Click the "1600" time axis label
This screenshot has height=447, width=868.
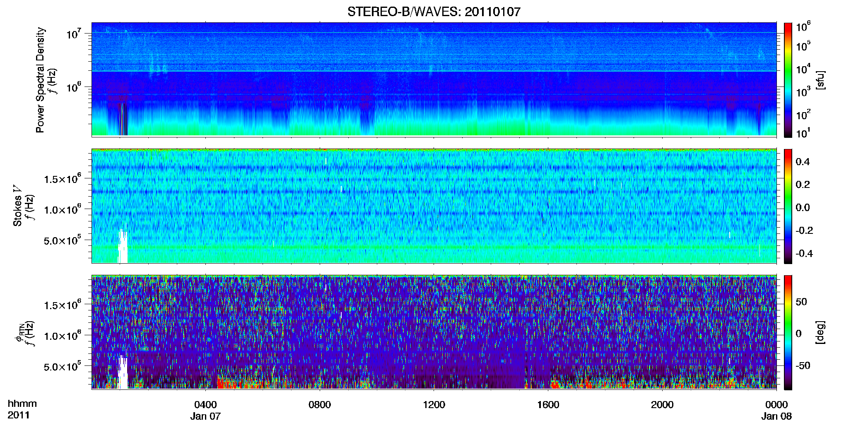click(x=548, y=404)
